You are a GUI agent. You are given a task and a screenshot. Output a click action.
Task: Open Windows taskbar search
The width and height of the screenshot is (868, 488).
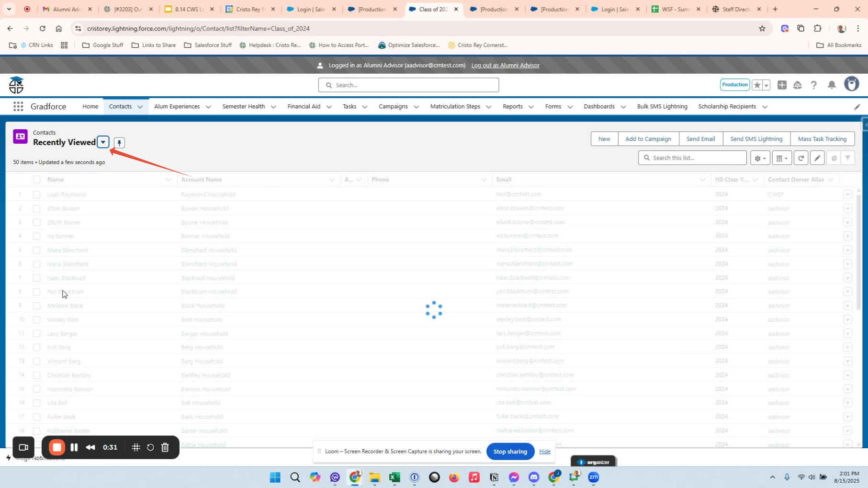(295, 477)
